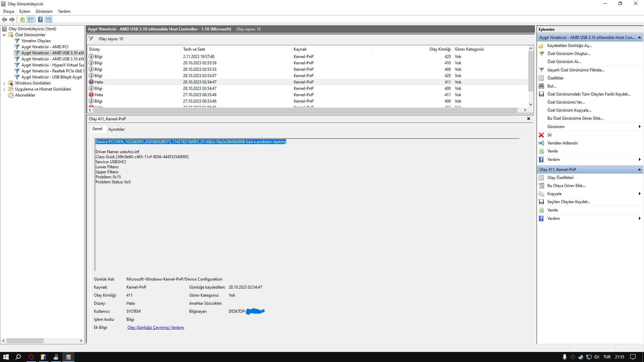This screenshot has width=644, height=362.
Task: Expand the Uygulama ve Hizmet Günlükleri node
Action: (x=4, y=89)
